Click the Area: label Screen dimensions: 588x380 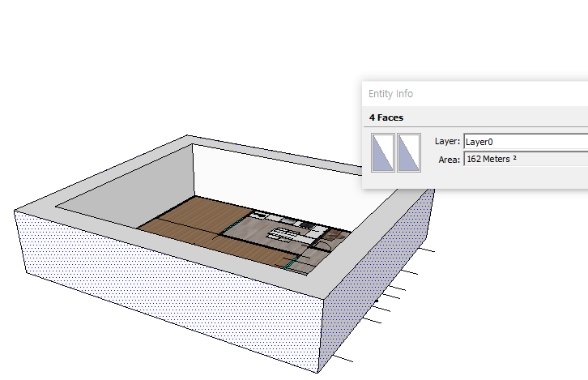point(449,160)
